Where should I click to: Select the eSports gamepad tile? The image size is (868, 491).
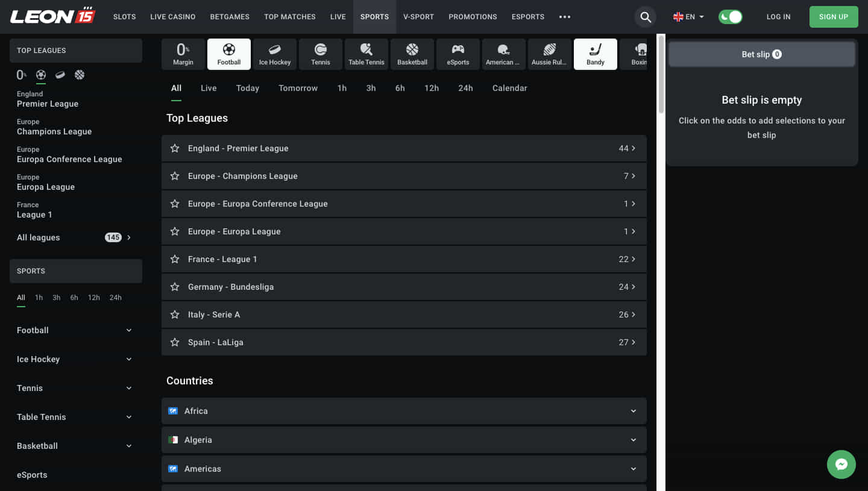458,54
